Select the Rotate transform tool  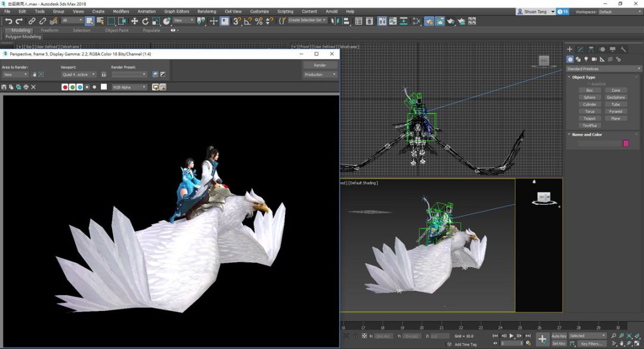click(x=145, y=21)
